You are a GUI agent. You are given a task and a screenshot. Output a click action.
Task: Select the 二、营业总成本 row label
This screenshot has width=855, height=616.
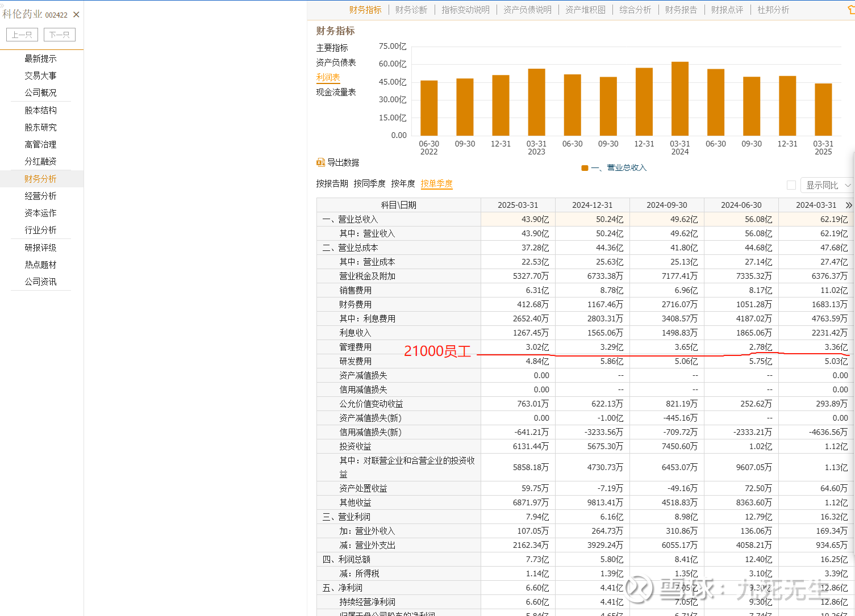point(350,248)
